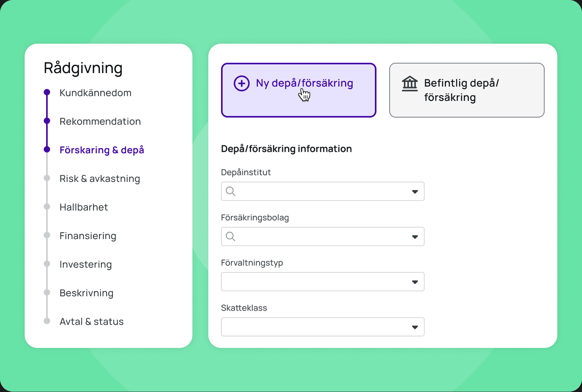Open the Försäkringsbolag dropdown arrow
This screenshot has height=392, width=582.
point(415,237)
